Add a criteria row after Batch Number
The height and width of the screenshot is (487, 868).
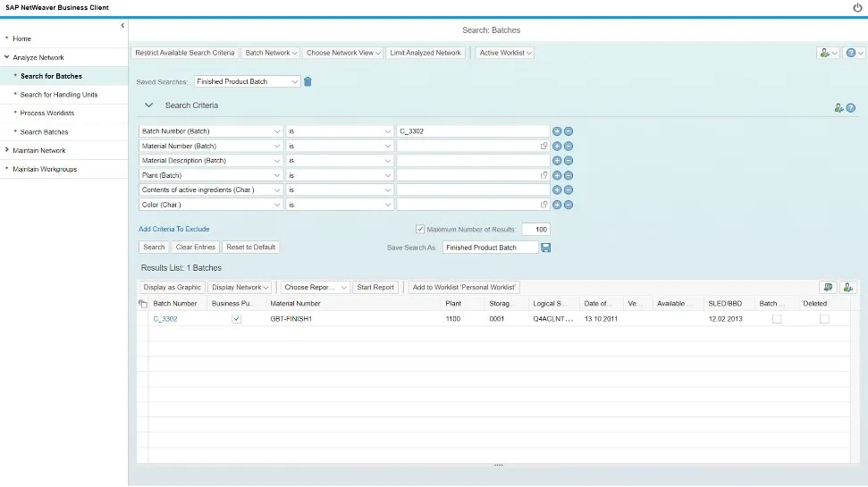(557, 131)
